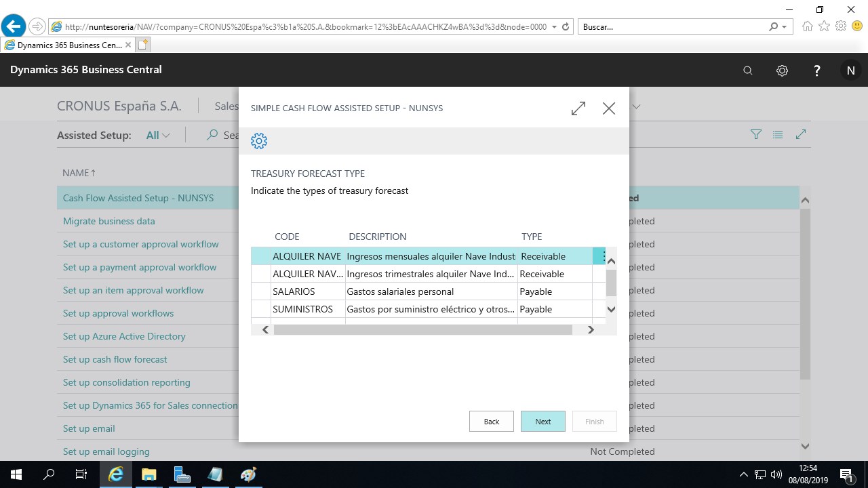868x488 pixels.
Task: Open the Internet Explorer tools gear
Action: pos(841,26)
